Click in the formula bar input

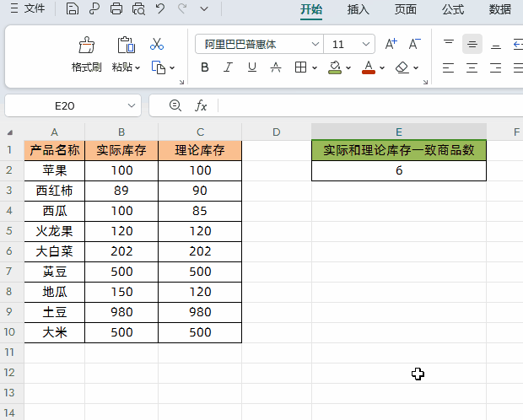[x=371, y=105]
